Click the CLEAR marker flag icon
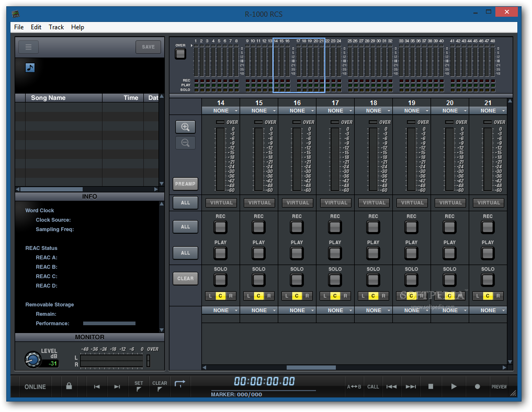 tap(160, 386)
